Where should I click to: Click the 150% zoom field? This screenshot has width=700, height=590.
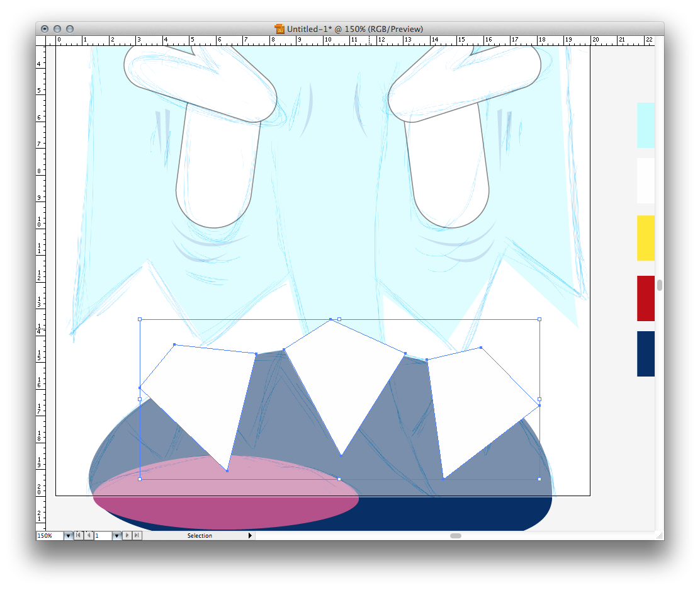(49, 536)
